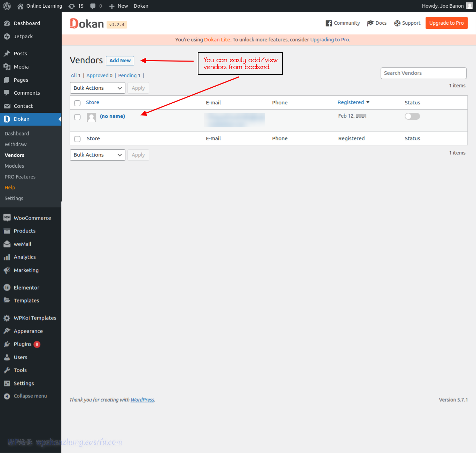This screenshot has width=476, height=453.
Task: Click the Upgrade to Pro button
Action: click(x=446, y=23)
